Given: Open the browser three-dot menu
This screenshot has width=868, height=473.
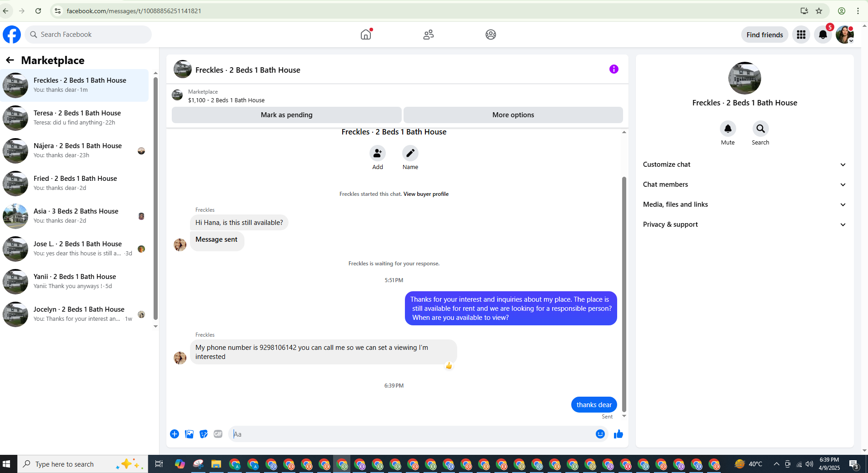Looking at the screenshot, I should coord(858,11).
